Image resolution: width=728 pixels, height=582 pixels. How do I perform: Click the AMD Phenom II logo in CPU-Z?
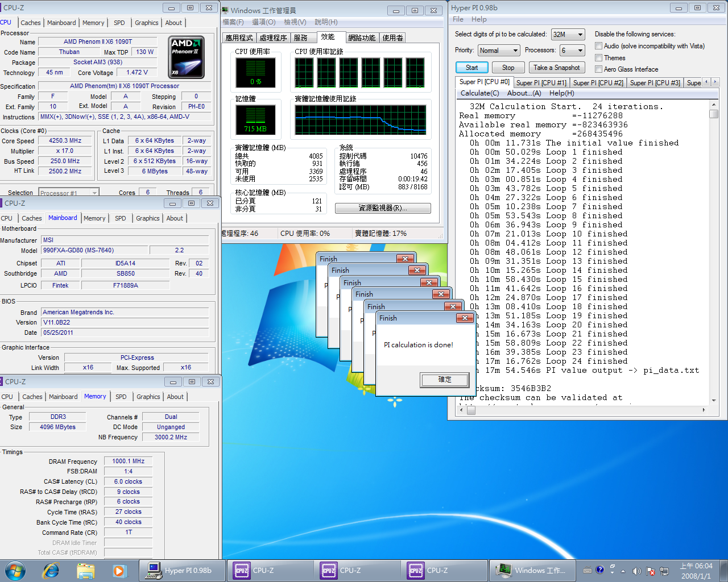coord(187,57)
